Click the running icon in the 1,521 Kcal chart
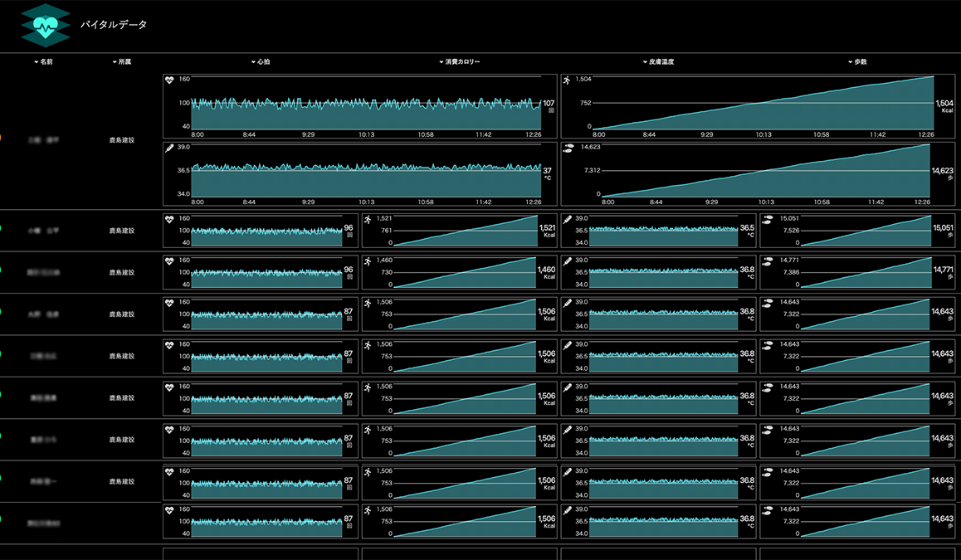The height and width of the screenshot is (560, 961). tap(368, 219)
